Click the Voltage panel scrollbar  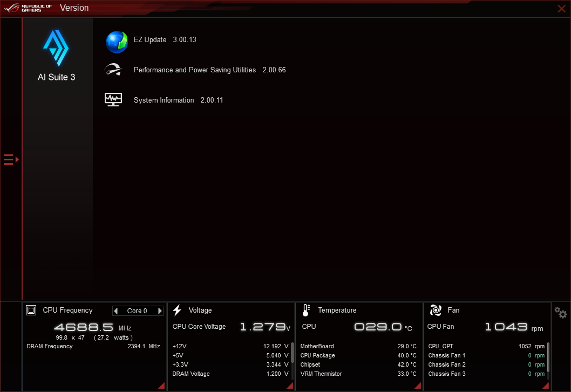293,353
